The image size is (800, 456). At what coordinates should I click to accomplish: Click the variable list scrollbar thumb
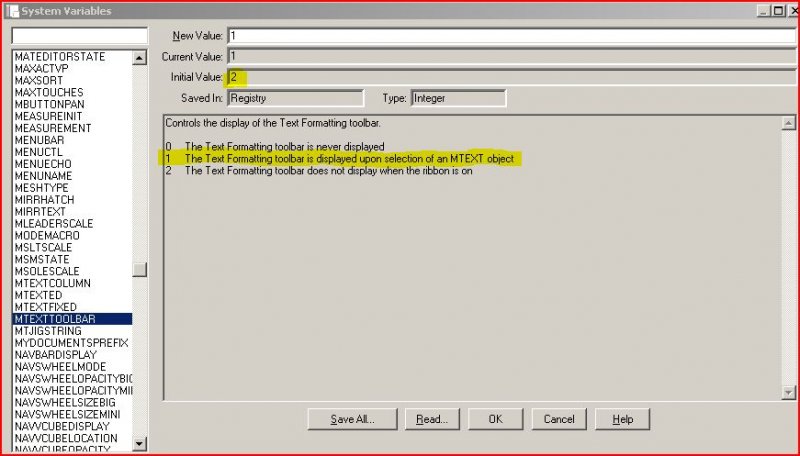click(x=139, y=269)
